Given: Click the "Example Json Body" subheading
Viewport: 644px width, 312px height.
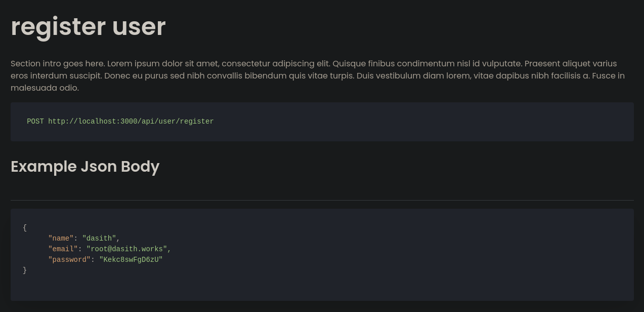Looking at the screenshot, I should 85,167.
